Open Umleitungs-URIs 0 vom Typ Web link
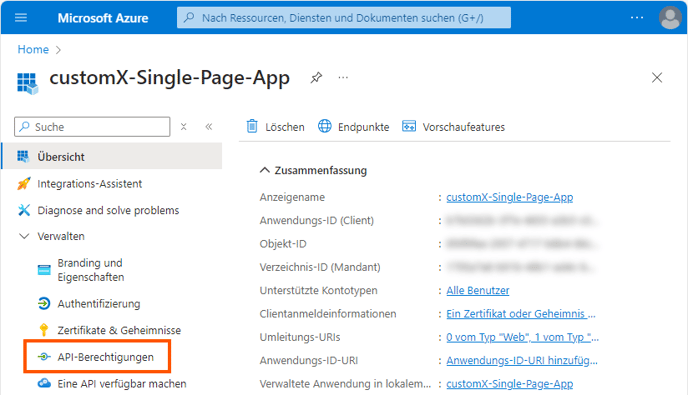This screenshot has width=688, height=395. point(523,337)
